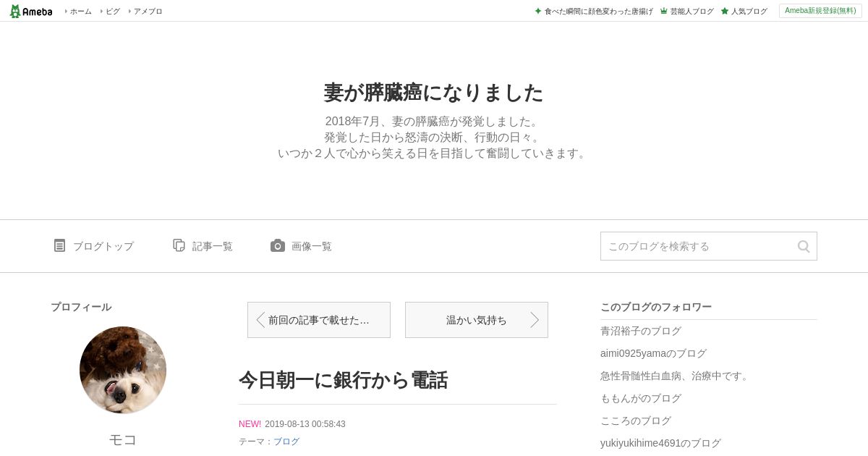
Task: Open the 食べた瞬間に顔色変わった唐揚げ link
Action: tap(598, 12)
